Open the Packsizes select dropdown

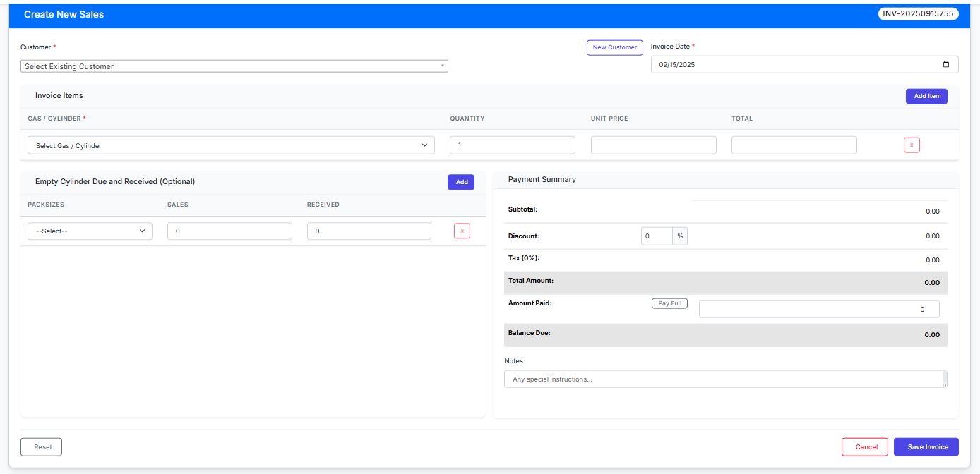tap(90, 231)
